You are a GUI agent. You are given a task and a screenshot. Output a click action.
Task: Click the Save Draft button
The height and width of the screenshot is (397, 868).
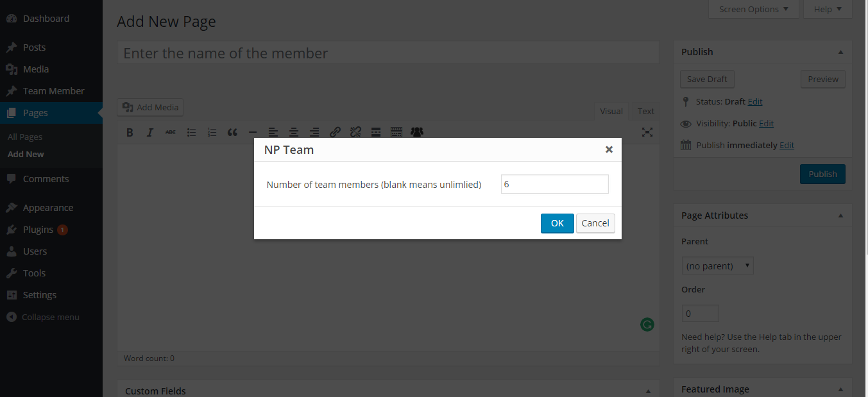tap(707, 79)
